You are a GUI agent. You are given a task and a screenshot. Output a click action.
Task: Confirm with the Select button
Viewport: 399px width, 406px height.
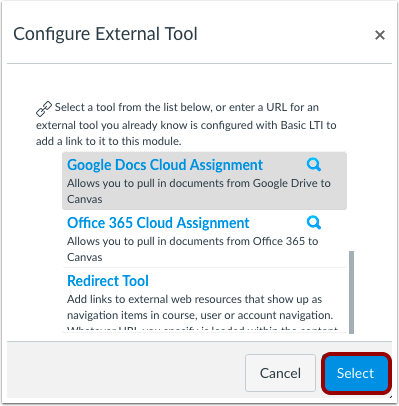point(355,373)
